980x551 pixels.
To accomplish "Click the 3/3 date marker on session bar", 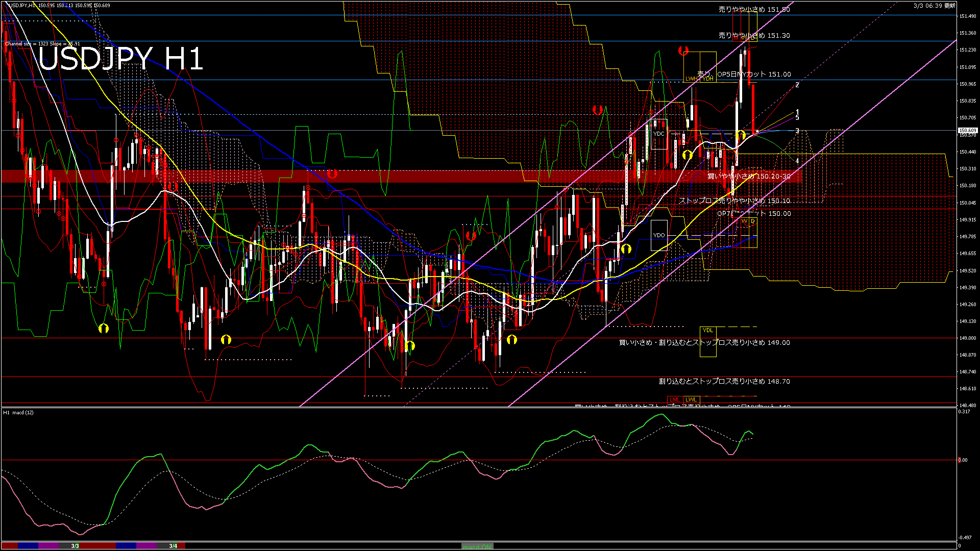I will click(75, 546).
